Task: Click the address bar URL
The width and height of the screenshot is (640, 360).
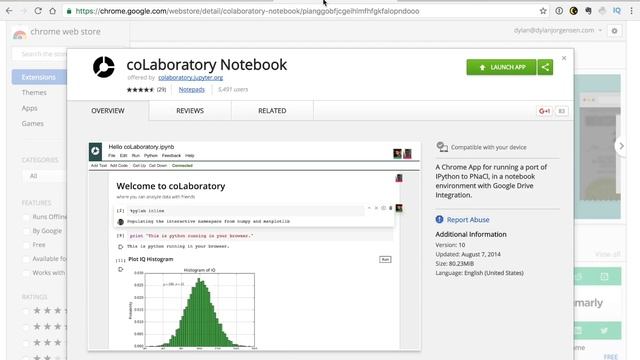Action: pos(247,11)
